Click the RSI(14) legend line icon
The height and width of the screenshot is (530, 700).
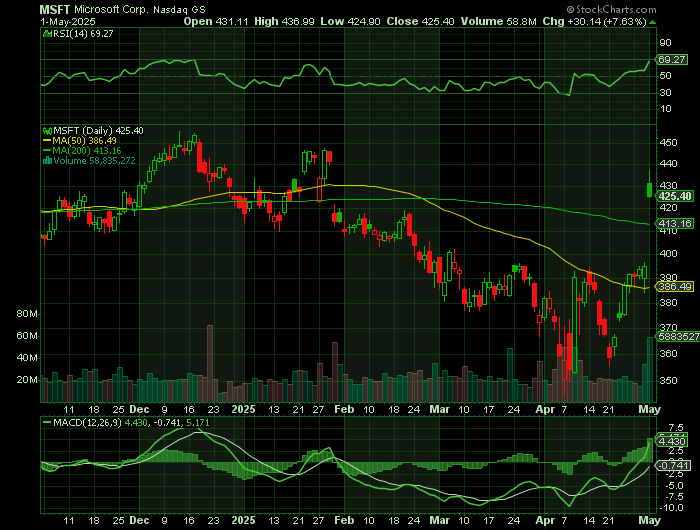coord(47,33)
